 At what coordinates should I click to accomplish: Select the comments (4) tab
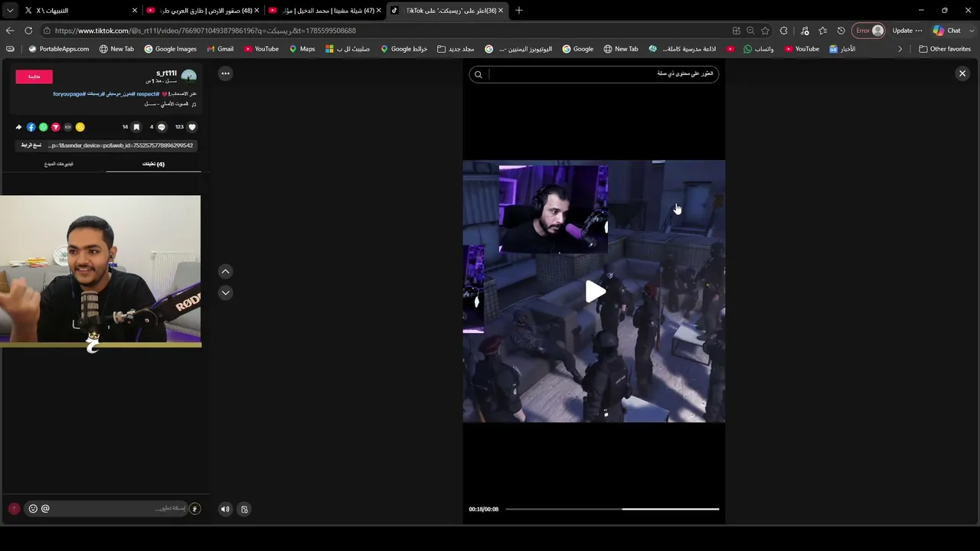click(x=153, y=164)
